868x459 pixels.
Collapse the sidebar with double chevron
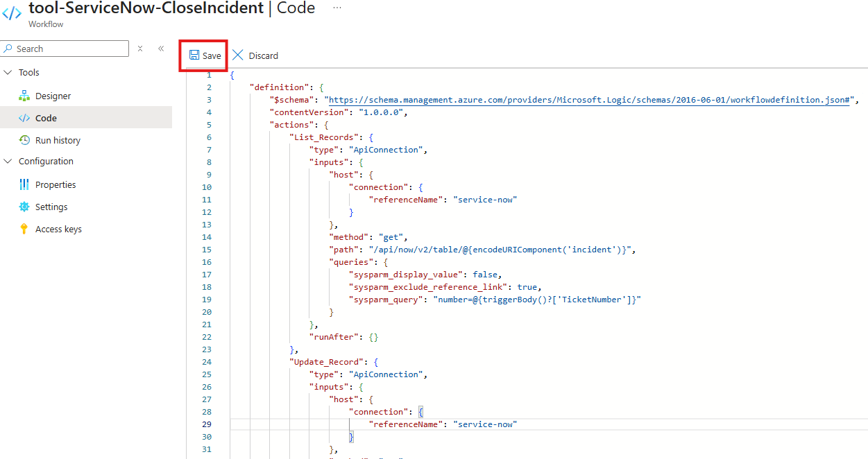click(161, 49)
